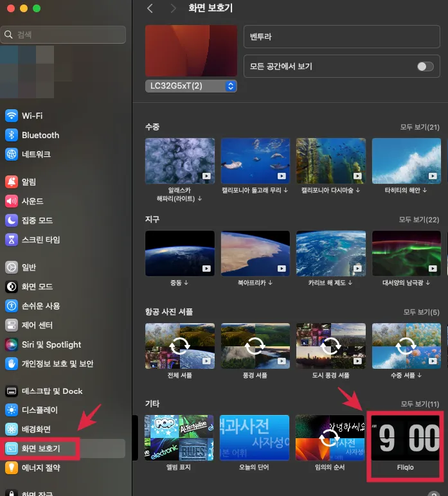Click the 지구 section heading
The height and width of the screenshot is (496, 448).
(152, 219)
